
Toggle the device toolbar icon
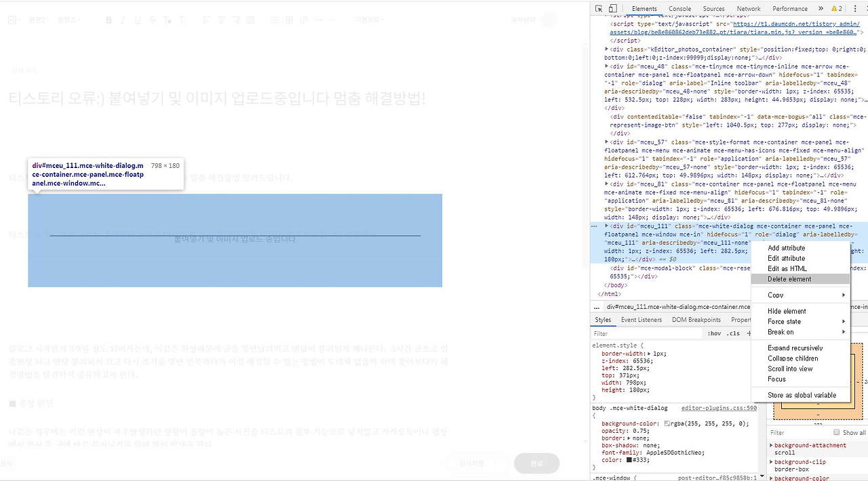point(612,9)
